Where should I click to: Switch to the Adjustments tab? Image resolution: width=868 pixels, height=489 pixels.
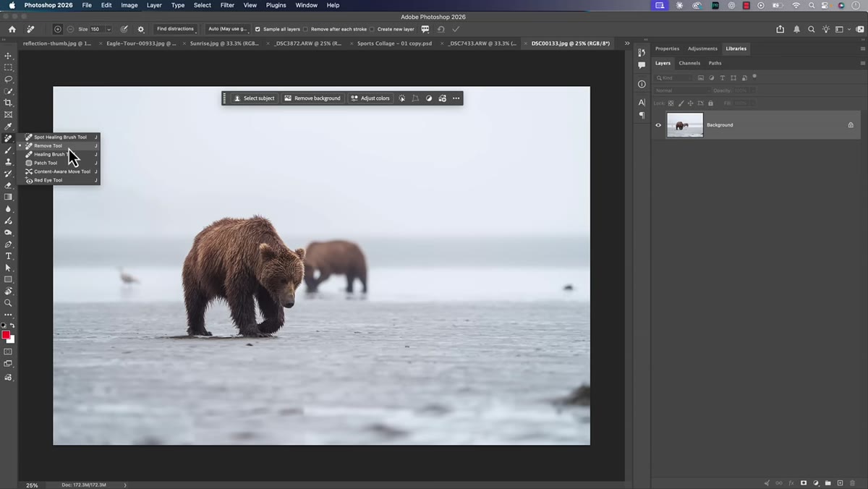[702, 48]
